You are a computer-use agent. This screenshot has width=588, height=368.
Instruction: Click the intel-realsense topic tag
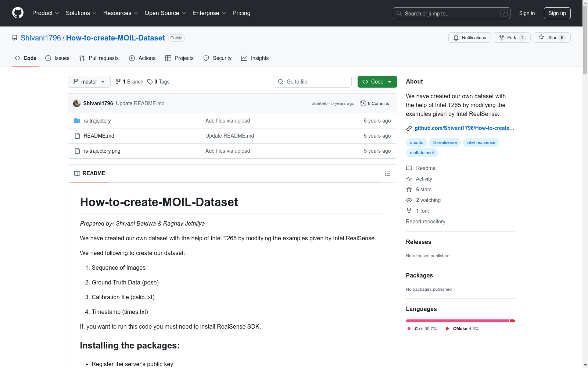481,142
